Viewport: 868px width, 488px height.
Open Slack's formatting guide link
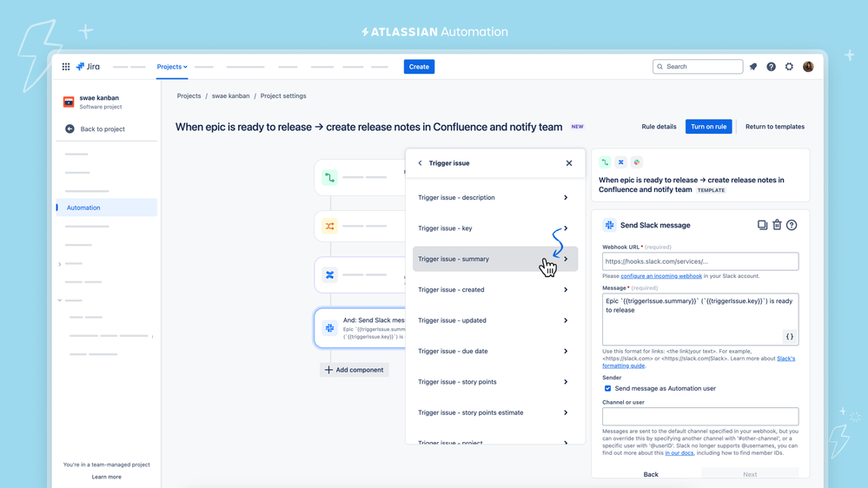(699, 362)
